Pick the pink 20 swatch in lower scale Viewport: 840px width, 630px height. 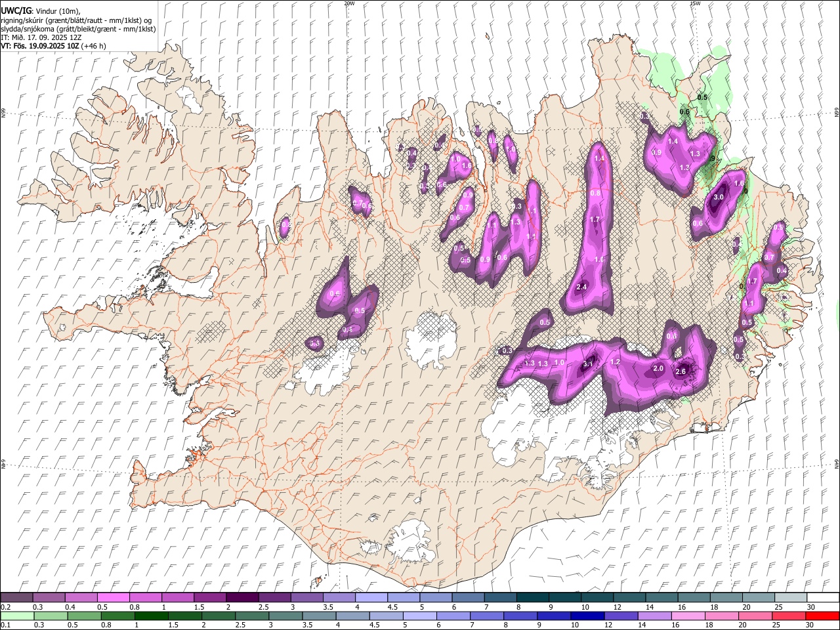pos(755,616)
